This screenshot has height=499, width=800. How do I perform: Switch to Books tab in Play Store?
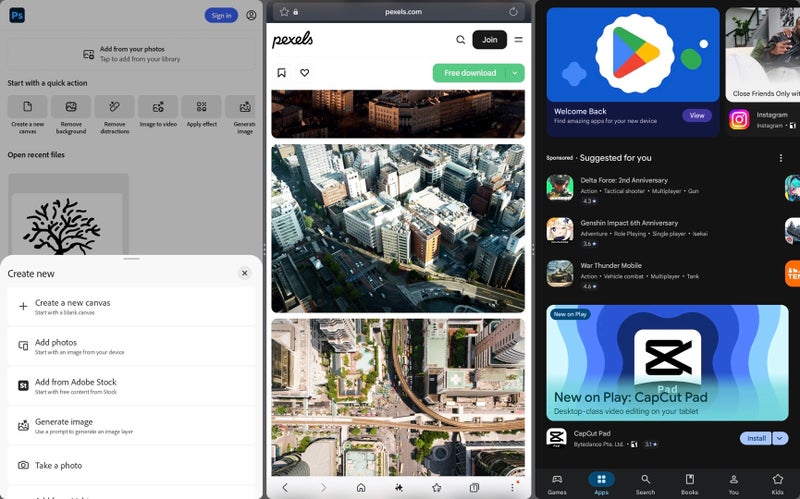[x=689, y=484]
